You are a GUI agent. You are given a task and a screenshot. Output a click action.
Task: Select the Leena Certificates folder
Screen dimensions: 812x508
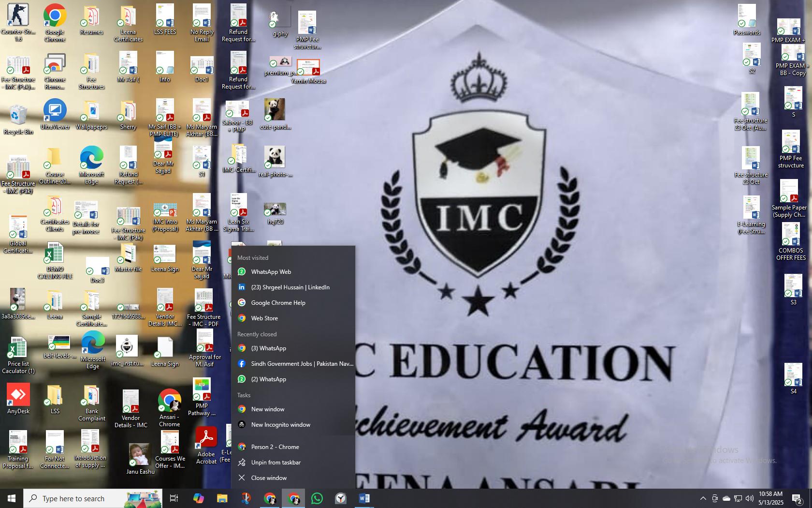click(x=128, y=24)
